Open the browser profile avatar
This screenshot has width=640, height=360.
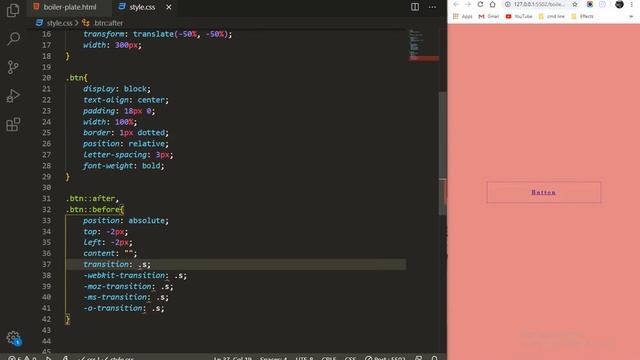[x=619, y=4]
